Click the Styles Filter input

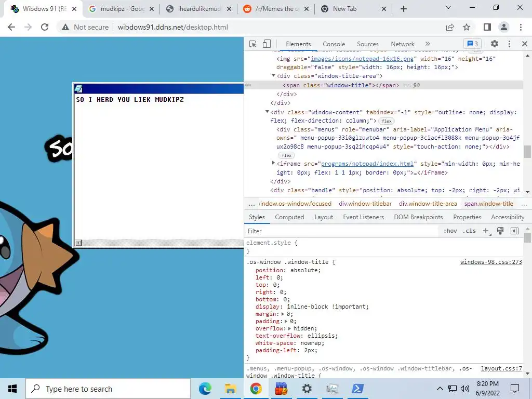pos(341,231)
